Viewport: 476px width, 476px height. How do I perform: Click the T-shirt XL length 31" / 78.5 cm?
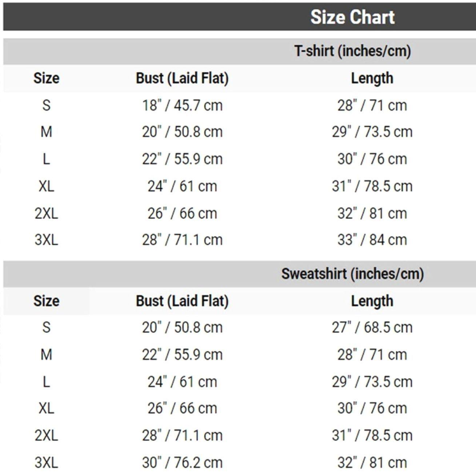coord(372,186)
